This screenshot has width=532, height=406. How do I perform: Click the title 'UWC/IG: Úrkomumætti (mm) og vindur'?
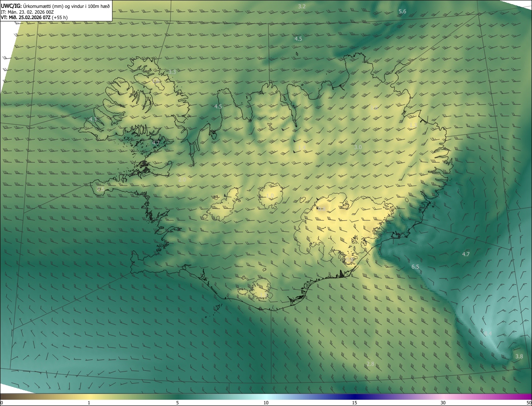[55, 5]
